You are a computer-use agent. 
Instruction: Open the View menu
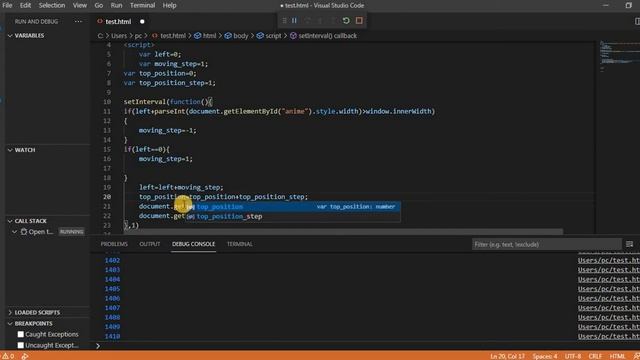[x=80, y=5]
